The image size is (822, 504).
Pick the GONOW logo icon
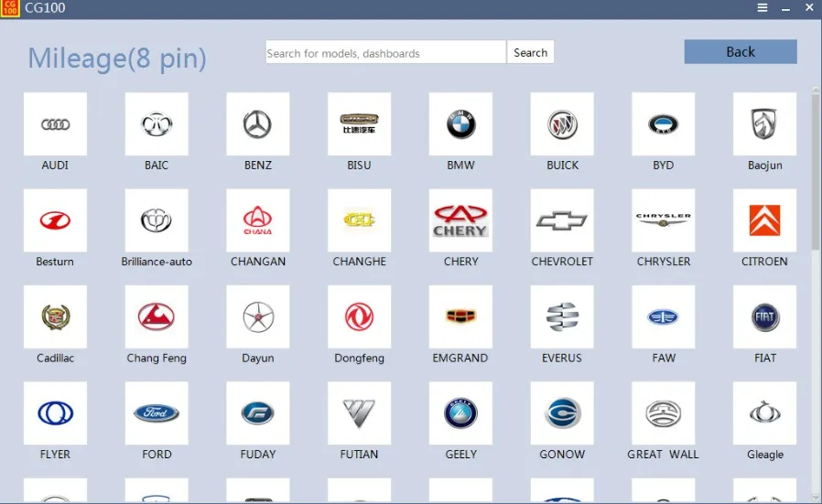click(x=562, y=413)
